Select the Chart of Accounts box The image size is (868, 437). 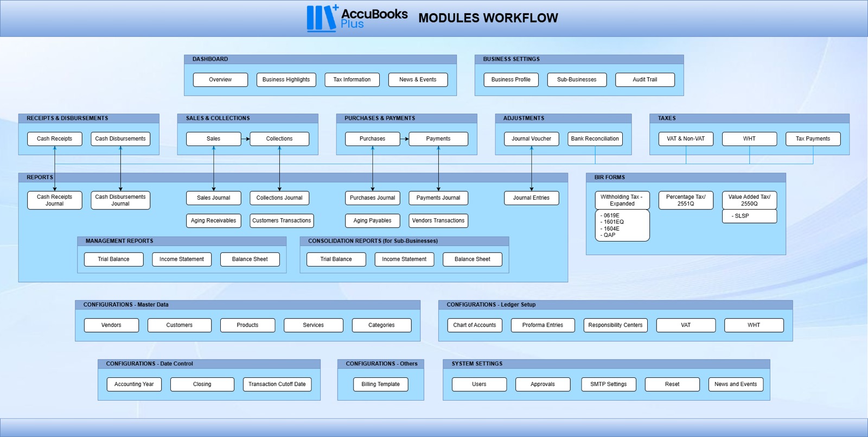(475, 325)
